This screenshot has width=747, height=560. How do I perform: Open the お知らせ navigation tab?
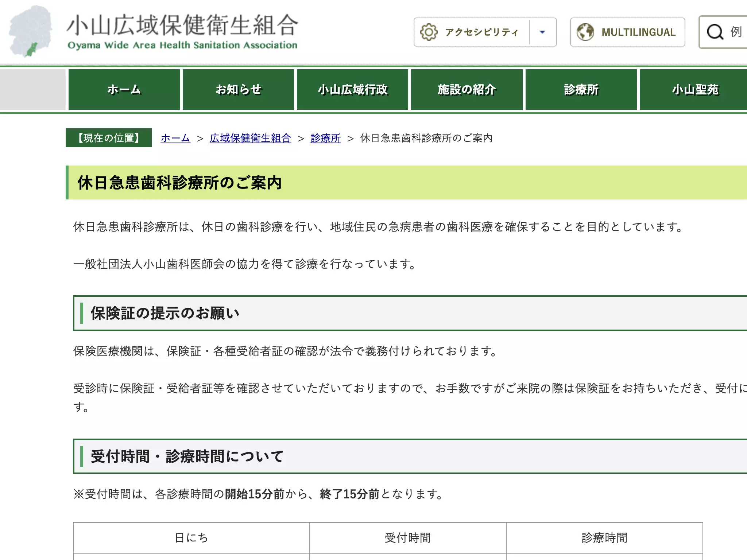[238, 90]
